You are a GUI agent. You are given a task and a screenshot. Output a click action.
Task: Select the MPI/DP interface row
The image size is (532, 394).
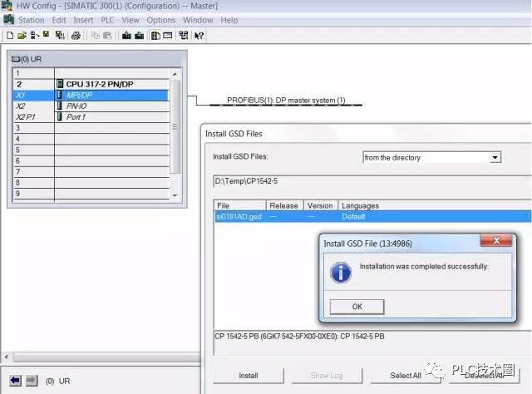91,95
